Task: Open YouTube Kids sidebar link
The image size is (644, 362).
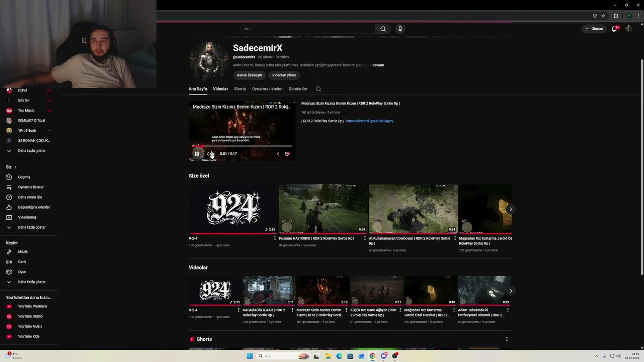Action: point(29,336)
